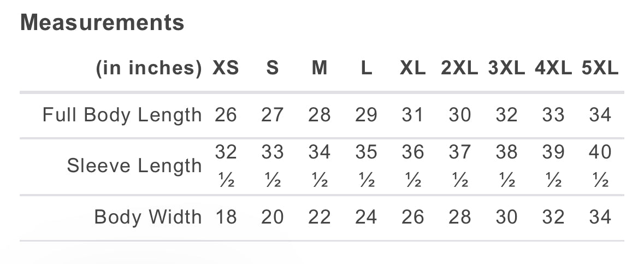The height and width of the screenshot is (264, 644).
Task: Click the (in inches) unit label
Action: coord(149,68)
